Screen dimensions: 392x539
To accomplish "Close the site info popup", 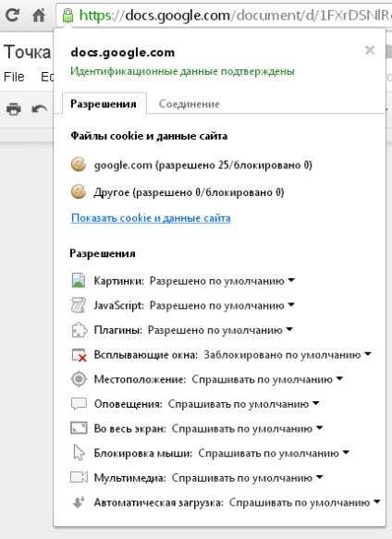I will coord(370,50).
